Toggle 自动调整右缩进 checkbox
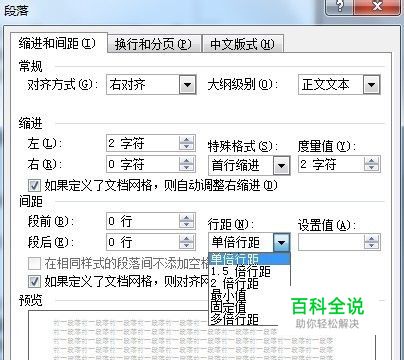This screenshot has width=404, height=360. coord(34,186)
